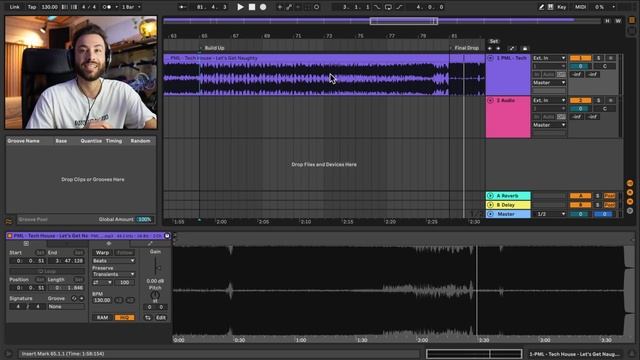Start playback with the Play button
The height and width of the screenshot is (360, 640).
(240, 7)
